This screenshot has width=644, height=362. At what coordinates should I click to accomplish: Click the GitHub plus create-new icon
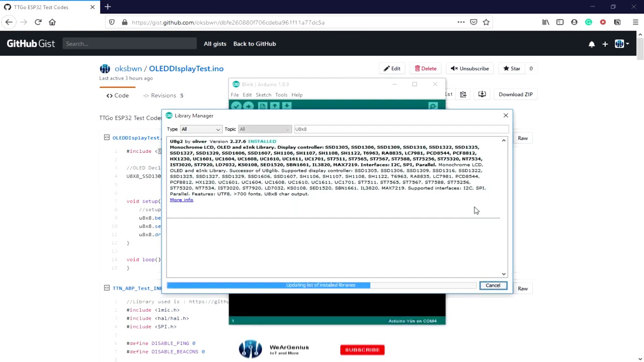click(x=605, y=44)
